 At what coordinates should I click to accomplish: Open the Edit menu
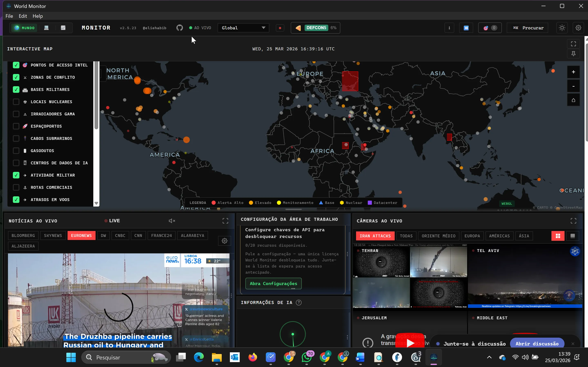23,16
